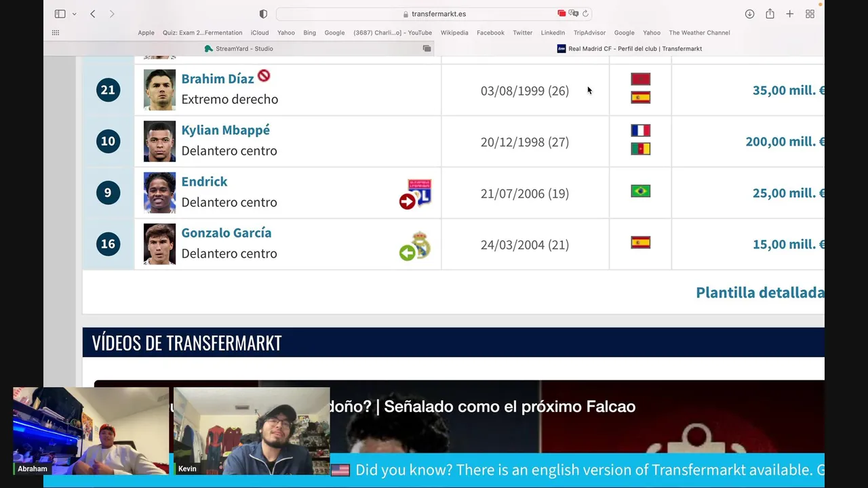The width and height of the screenshot is (868, 488).
Task: Click shirt number 16 badge
Action: click(x=108, y=244)
